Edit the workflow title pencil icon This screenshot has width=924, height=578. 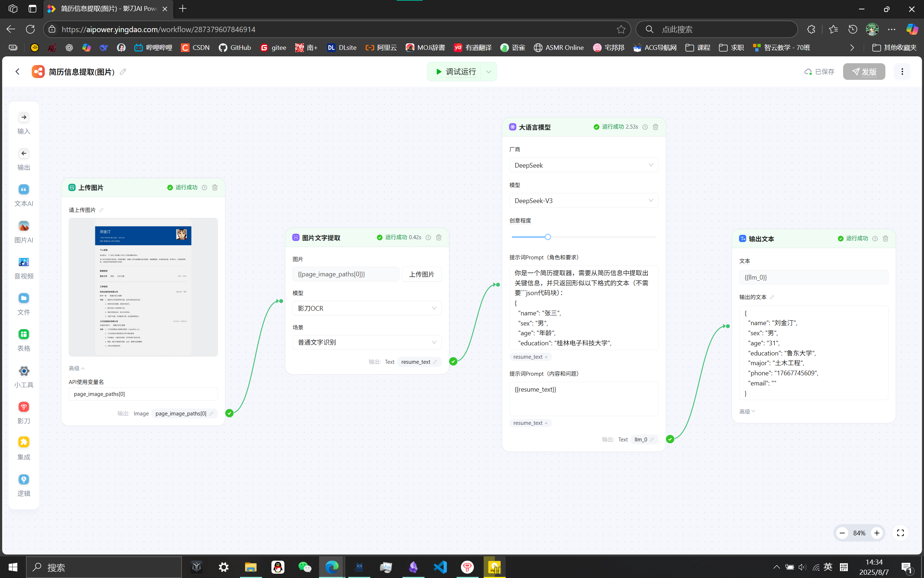123,72
